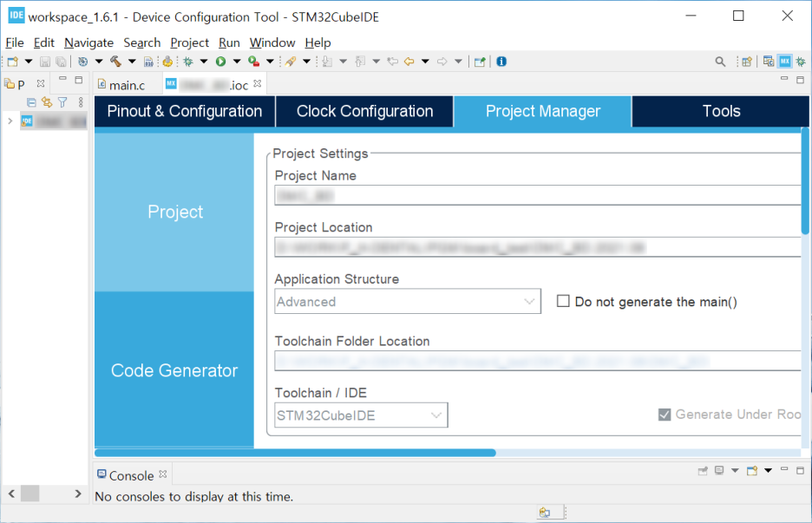Viewport: 812px width, 523px height.
Task: Click the Device Configuration code generation icon
Action: [167, 62]
